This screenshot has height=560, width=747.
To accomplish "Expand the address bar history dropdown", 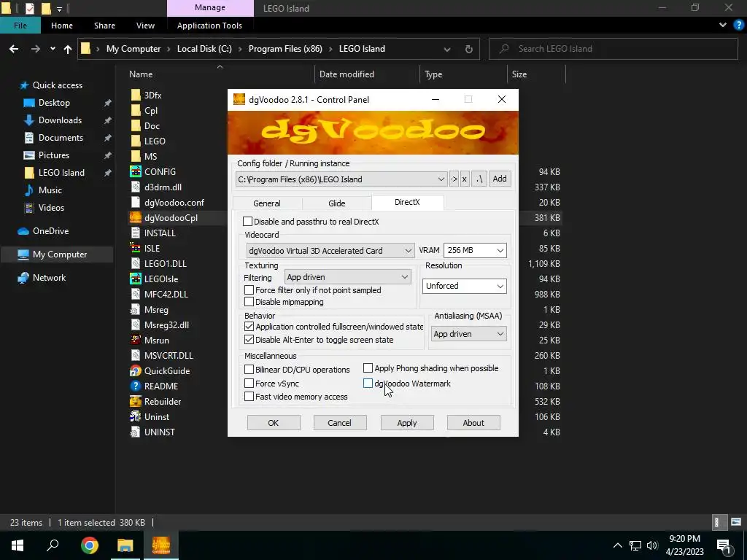I will 447,49.
